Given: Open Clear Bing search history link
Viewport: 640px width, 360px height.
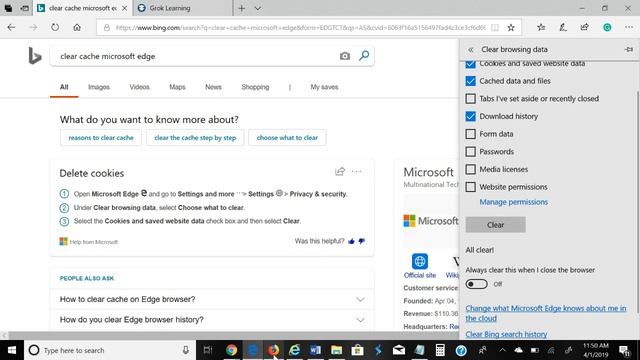Looking at the screenshot, I should click(x=506, y=334).
